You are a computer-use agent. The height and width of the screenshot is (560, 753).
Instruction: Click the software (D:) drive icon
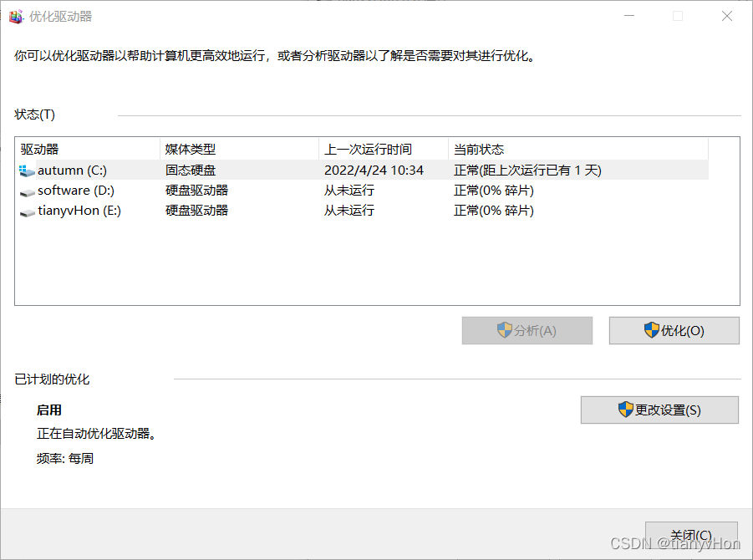(27, 192)
